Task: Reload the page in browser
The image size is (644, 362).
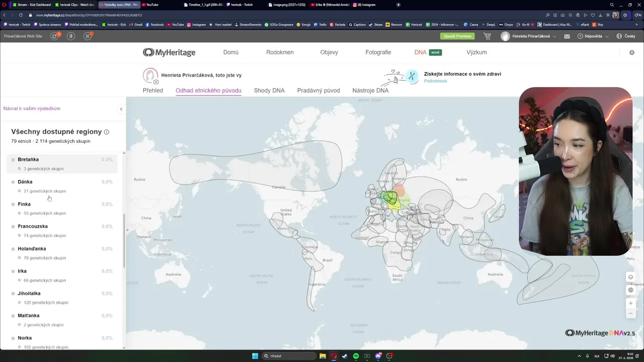Action: 21,15
